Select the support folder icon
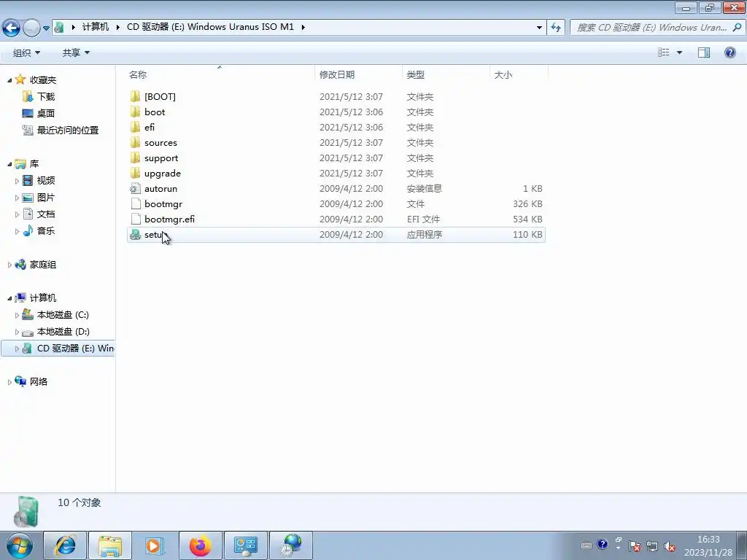Screen dimensions: 747x560 pos(135,157)
